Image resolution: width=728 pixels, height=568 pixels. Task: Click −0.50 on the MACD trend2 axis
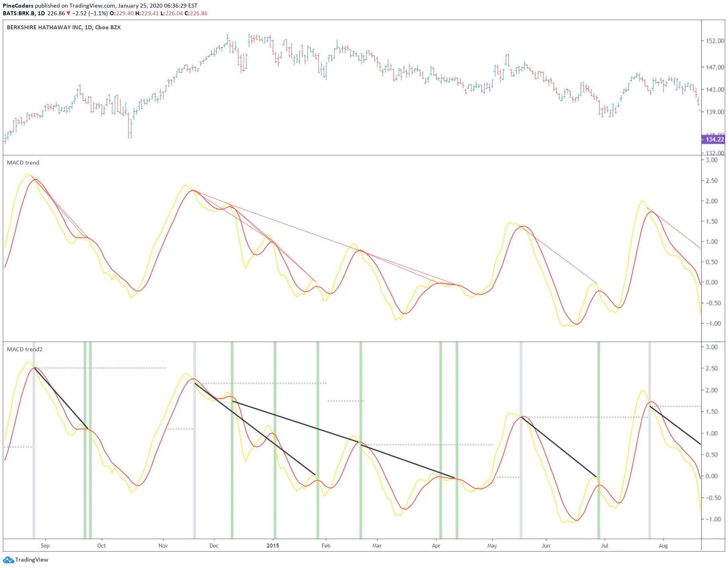click(x=714, y=498)
